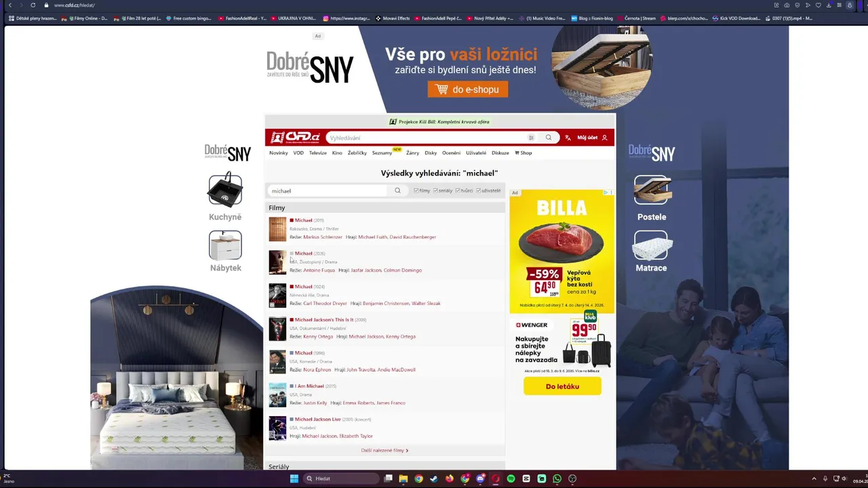Image resolution: width=868 pixels, height=488 pixels.
Task: Open advanced search filter icon in header
Action: [x=531, y=138]
